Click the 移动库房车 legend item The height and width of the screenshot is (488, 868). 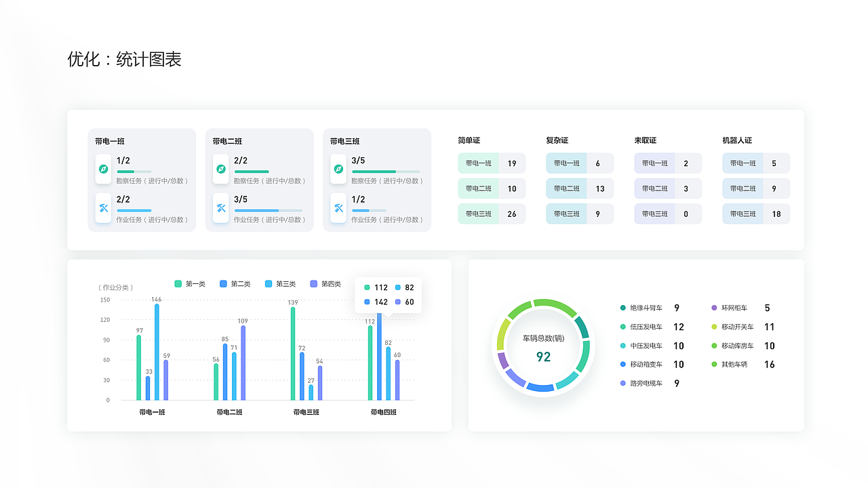(743, 346)
